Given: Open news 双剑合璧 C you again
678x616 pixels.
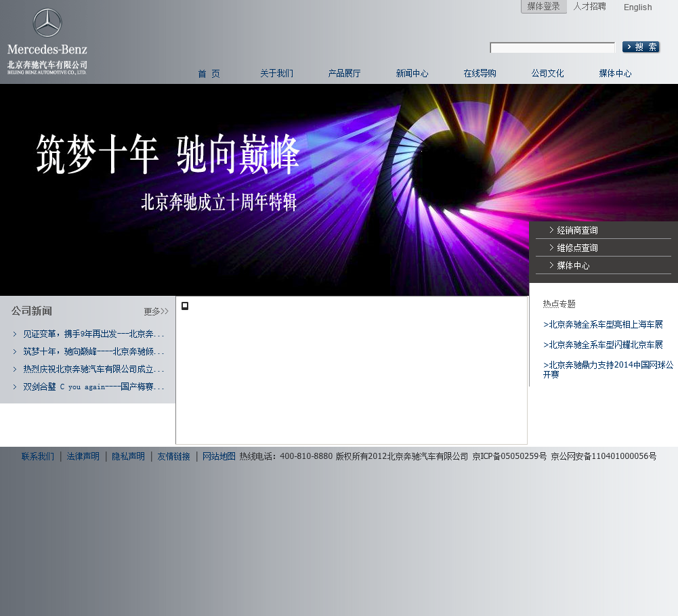Looking at the screenshot, I should [93, 387].
